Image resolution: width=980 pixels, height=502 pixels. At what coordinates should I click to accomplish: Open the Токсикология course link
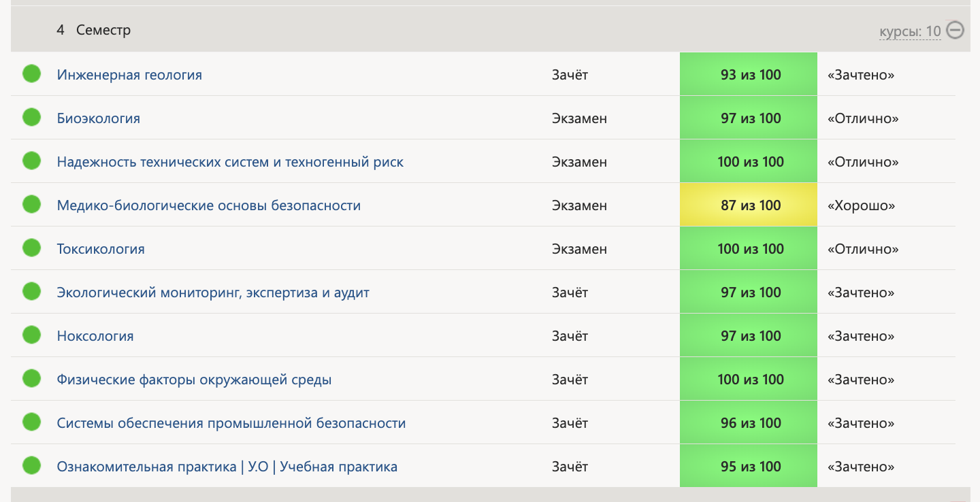[x=101, y=249]
